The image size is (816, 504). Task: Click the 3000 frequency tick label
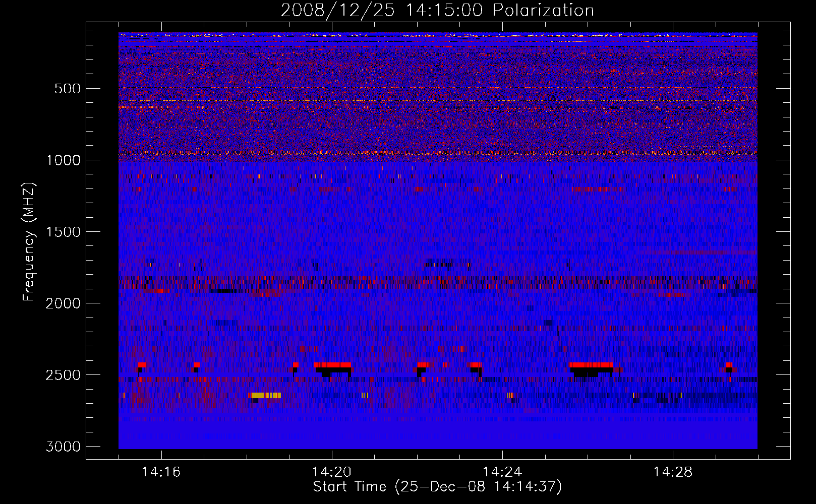point(63,447)
